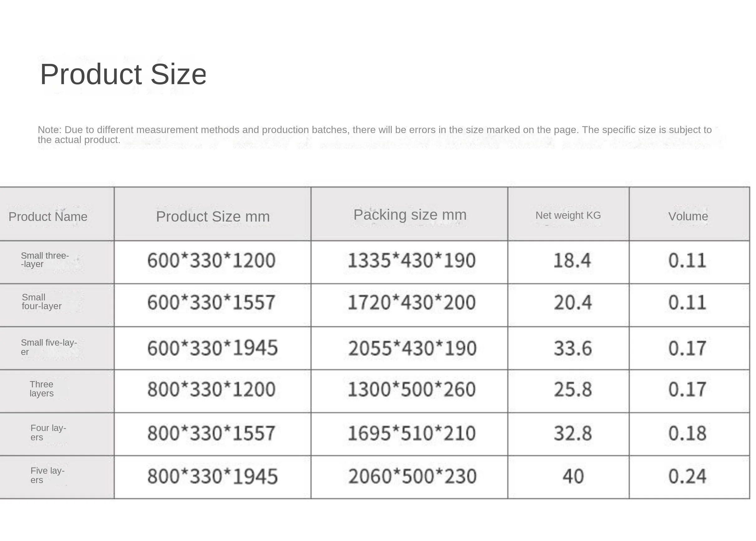Image resolution: width=756 pixels, height=541 pixels.
Task: Click the measurement note paragraph
Action: click(x=374, y=135)
